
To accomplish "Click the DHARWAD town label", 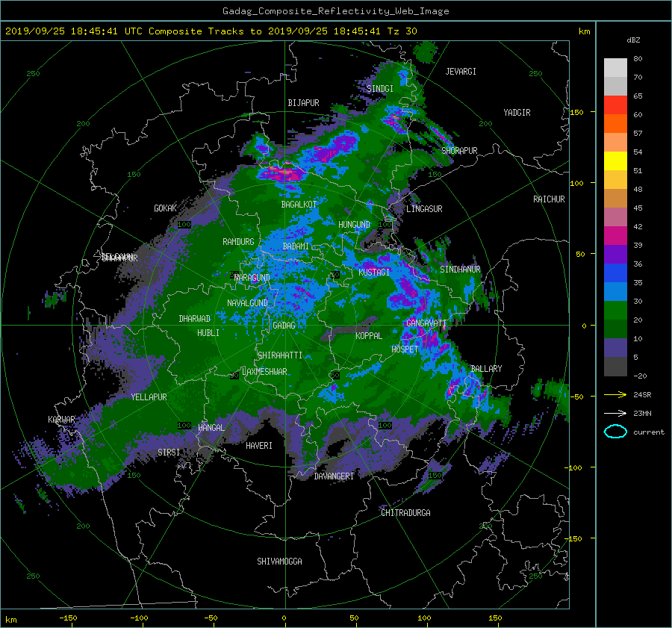I will [x=195, y=319].
